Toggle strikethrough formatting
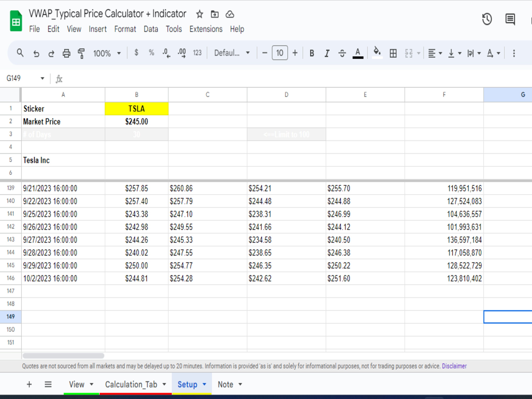This screenshot has width=532, height=399. pos(342,53)
